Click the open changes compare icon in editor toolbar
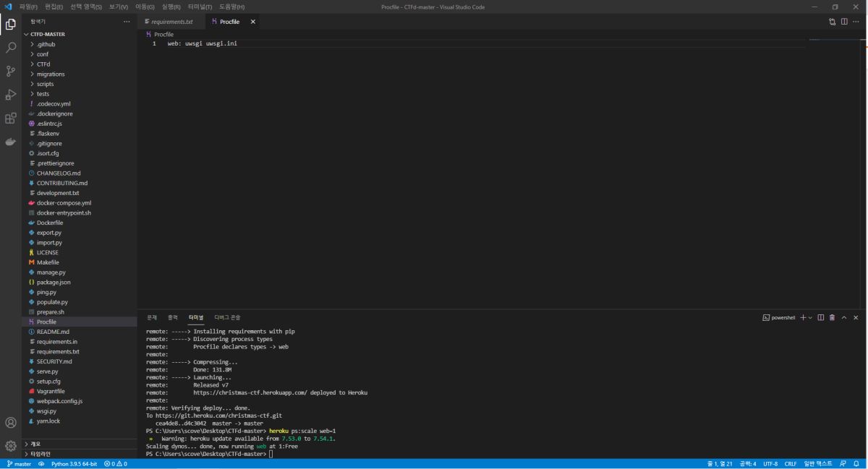The width and height of the screenshot is (868, 469). [x=833, y=22]
